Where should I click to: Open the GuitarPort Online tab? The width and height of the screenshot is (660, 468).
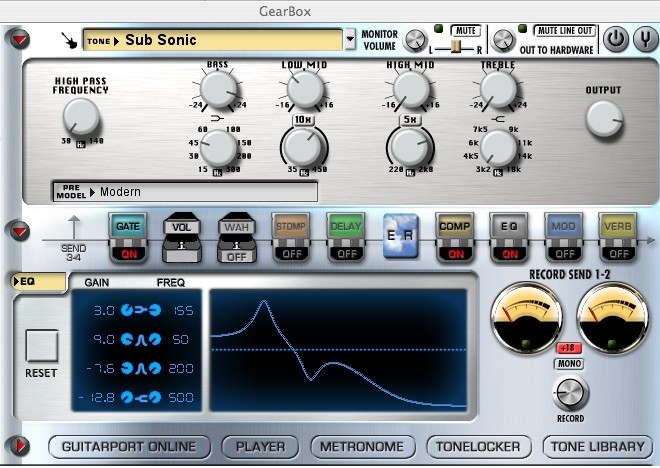point(129,447)
